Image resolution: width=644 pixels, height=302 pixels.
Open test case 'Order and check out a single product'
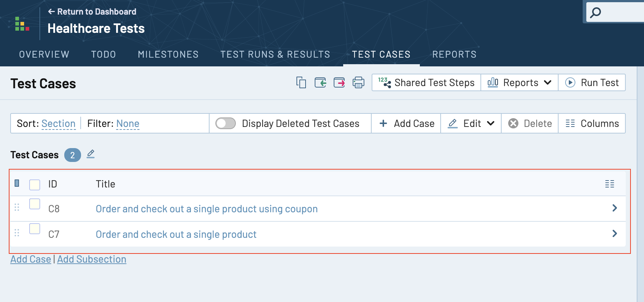[x=176, y=235]
